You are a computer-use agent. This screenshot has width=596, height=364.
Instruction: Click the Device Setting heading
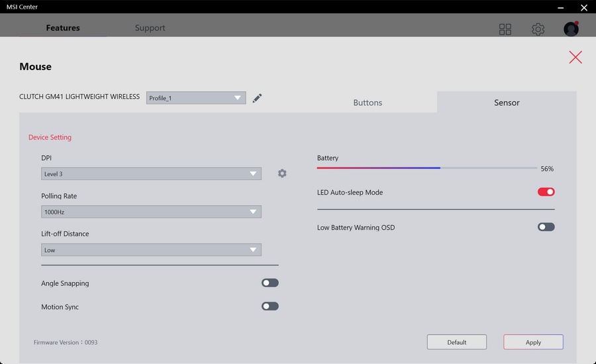click(x=50, y=137)
